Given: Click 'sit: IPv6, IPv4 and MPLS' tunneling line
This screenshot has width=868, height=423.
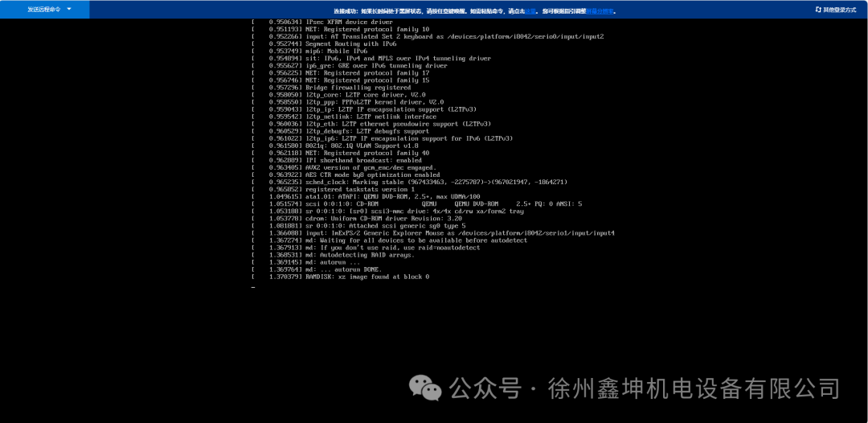Looking at the screenshot, I should (371, 58).
